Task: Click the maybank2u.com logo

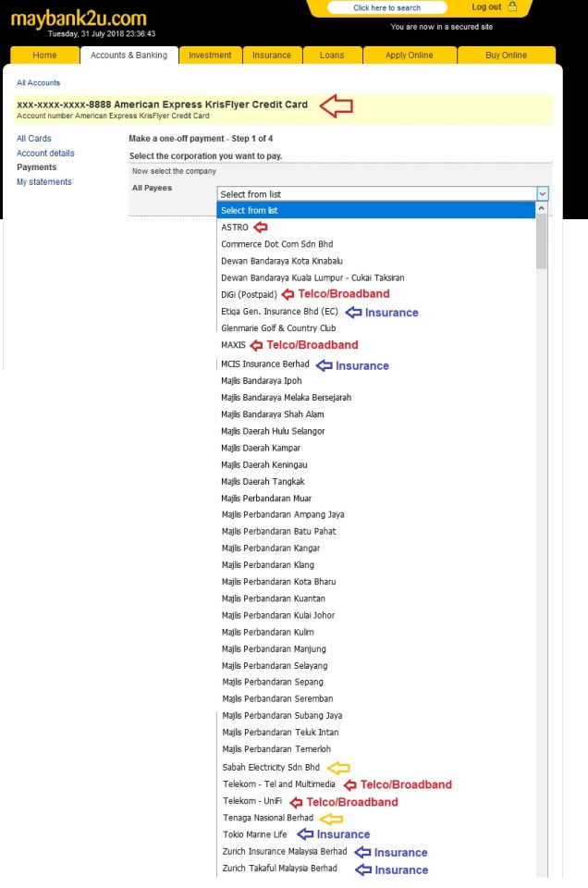Action: pos(79,18)
